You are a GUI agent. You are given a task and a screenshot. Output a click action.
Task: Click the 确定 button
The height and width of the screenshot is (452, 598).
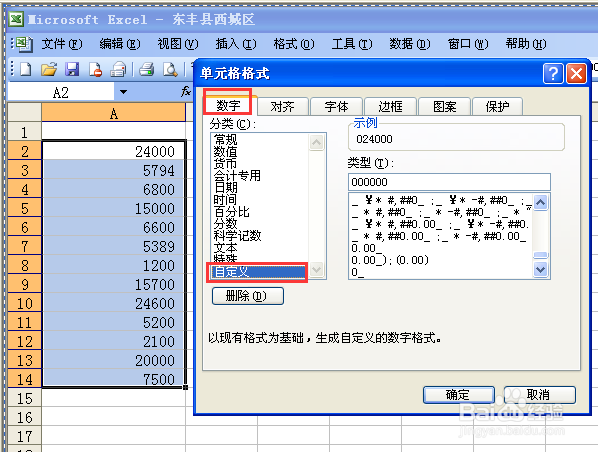[458, 395]
